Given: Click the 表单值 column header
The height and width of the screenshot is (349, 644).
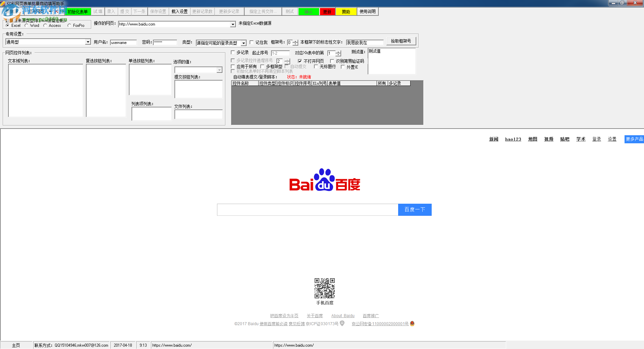Looking at the screenshot, I should (353, 83).
